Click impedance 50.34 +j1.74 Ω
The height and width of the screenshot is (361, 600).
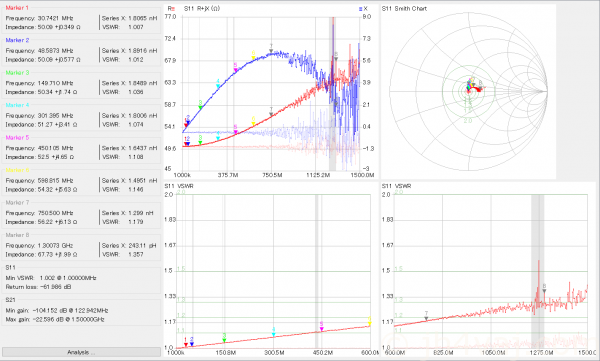tap(57, 92)
